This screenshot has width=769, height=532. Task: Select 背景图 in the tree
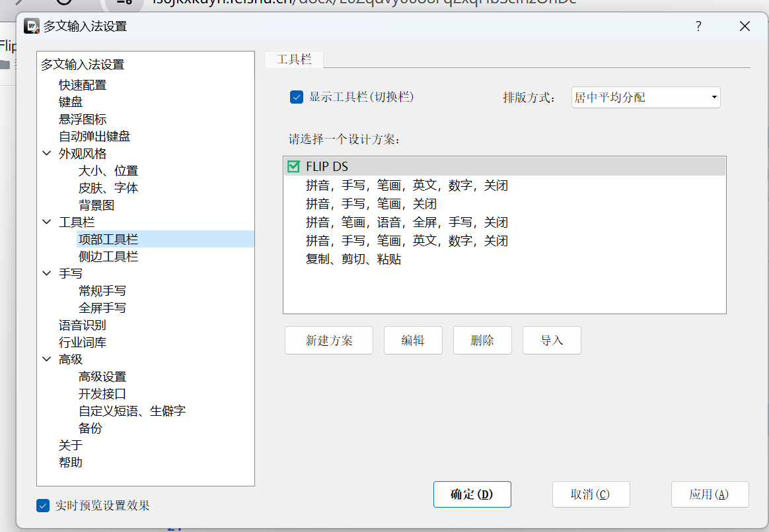(96, 205)
